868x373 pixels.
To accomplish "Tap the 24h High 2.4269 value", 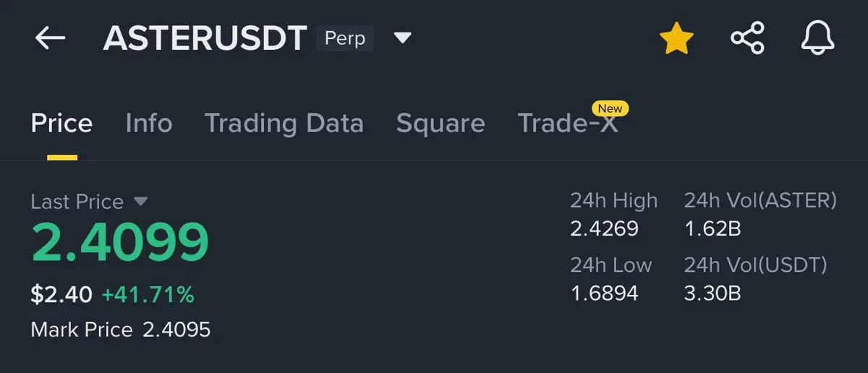I will (604, 229).
